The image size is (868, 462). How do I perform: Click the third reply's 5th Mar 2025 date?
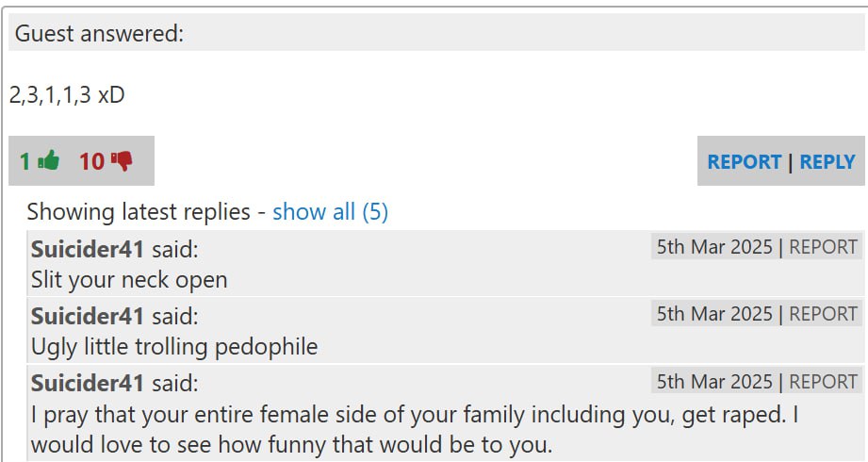point(713,382)
